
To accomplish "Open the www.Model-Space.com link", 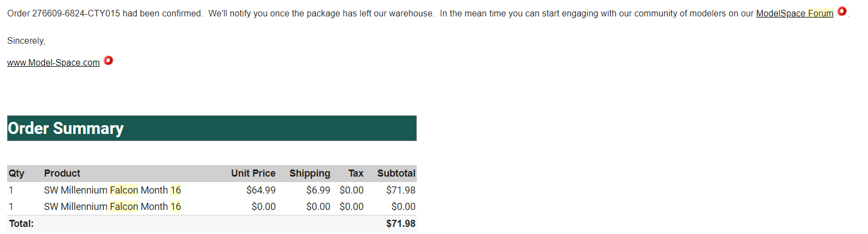I will 53,63.
